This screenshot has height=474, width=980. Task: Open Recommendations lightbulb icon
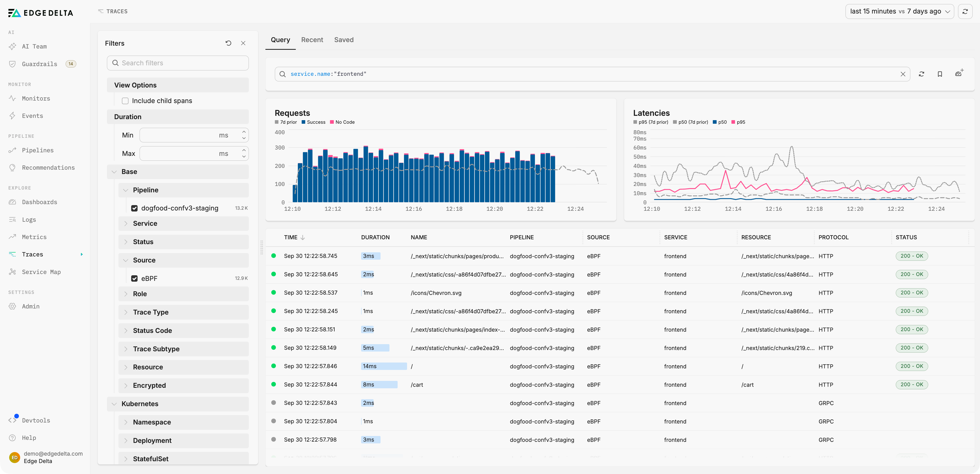point(12,168)
